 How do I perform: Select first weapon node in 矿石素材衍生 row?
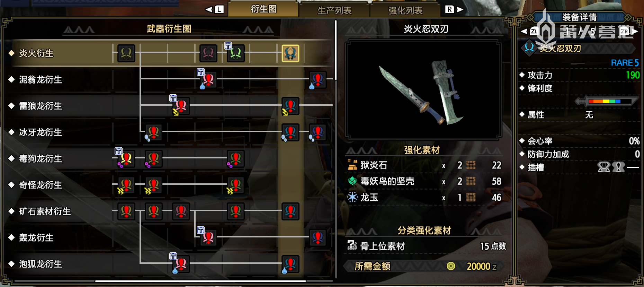point(126,211)
